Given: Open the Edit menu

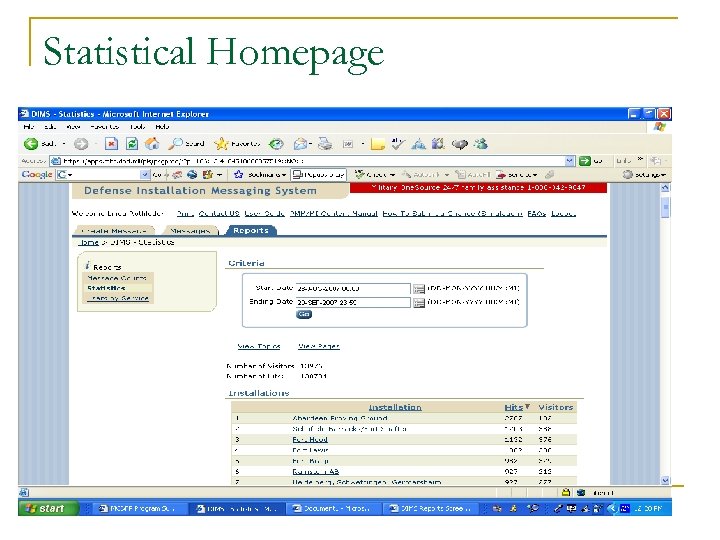Looking at the screenshot, I should [50, 127].
